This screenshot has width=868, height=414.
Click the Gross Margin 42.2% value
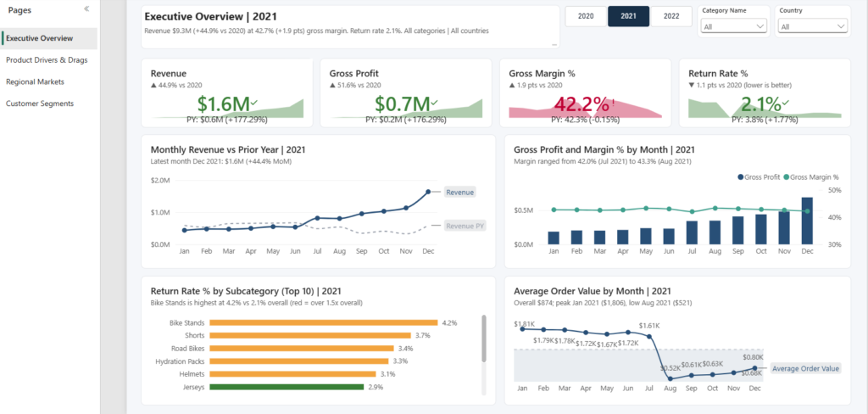click(581, 104)
